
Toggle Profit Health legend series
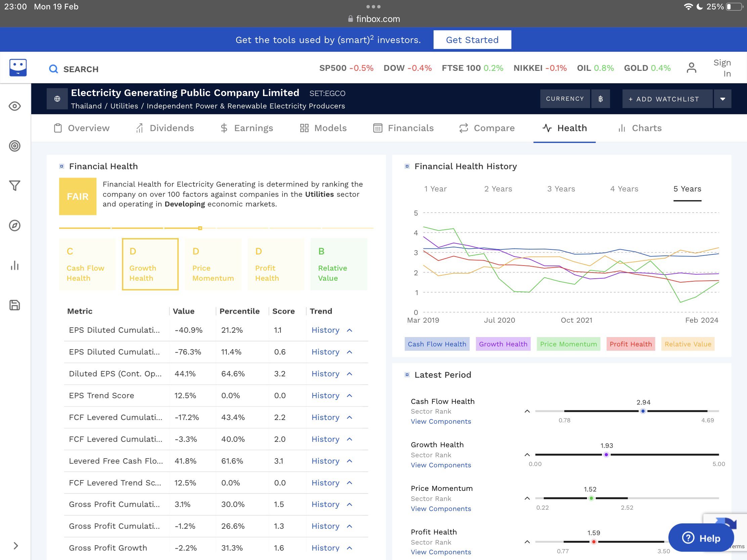(630, 344)
